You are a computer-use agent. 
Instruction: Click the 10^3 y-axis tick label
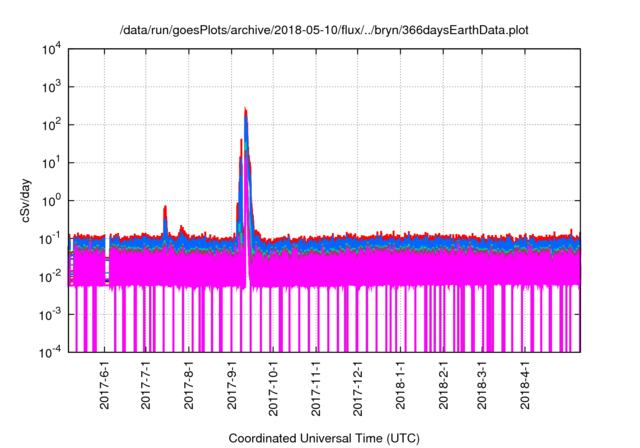51,87
